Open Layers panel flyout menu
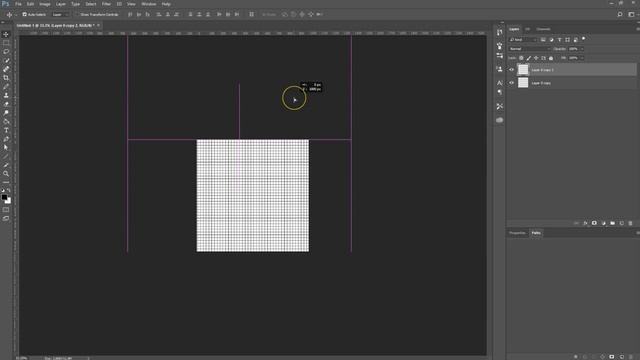The height and width of the screenshot is (360, 640). [637, 29]
